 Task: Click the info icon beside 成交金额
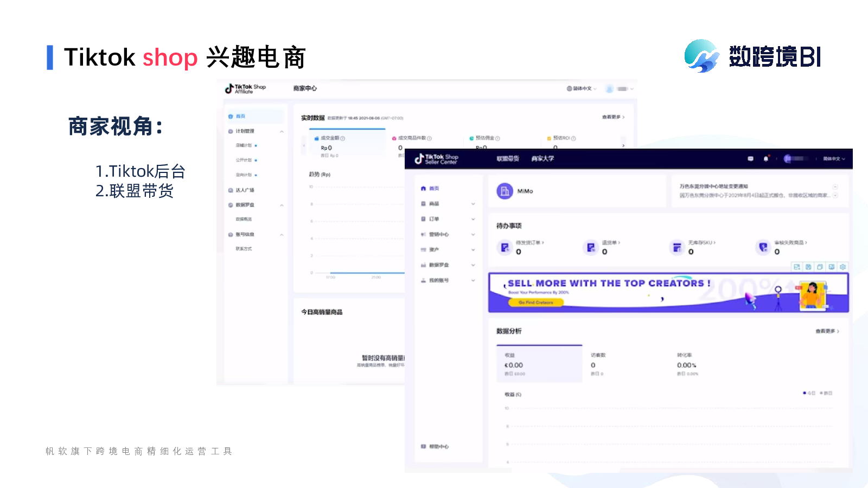pyautogui.click(x=343, y=138)
